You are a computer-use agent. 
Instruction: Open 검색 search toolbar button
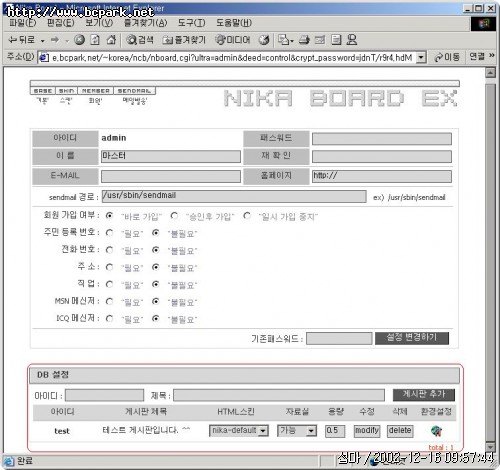click(140, 40)
